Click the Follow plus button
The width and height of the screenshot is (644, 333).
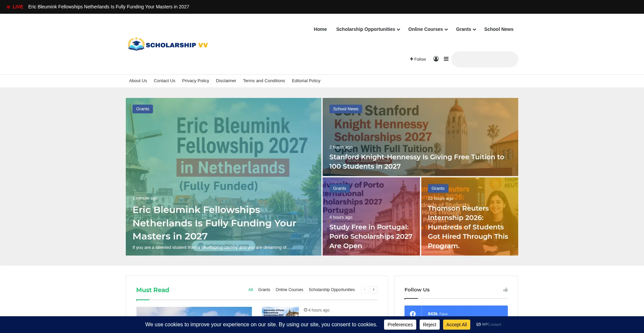coord(418,59)
